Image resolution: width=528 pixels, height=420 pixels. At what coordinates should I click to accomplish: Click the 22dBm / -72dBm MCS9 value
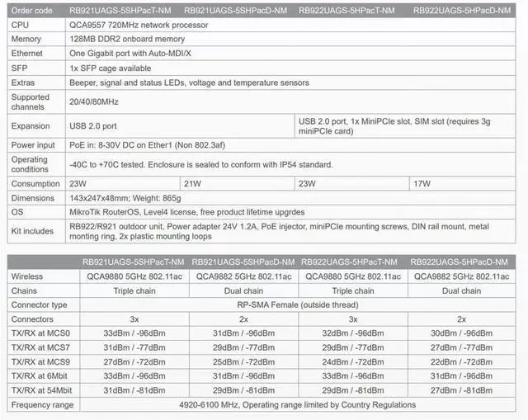461,361
